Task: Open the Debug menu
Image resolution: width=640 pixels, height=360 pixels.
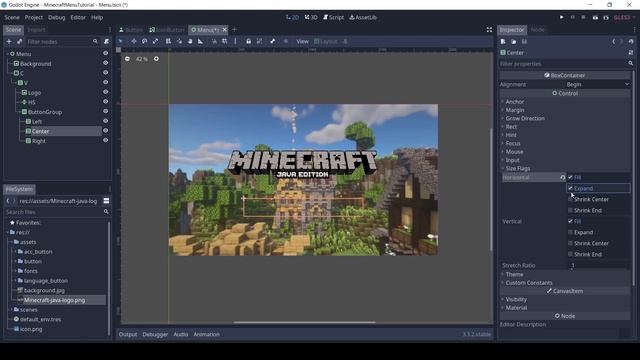Action: tap(56, 17)
